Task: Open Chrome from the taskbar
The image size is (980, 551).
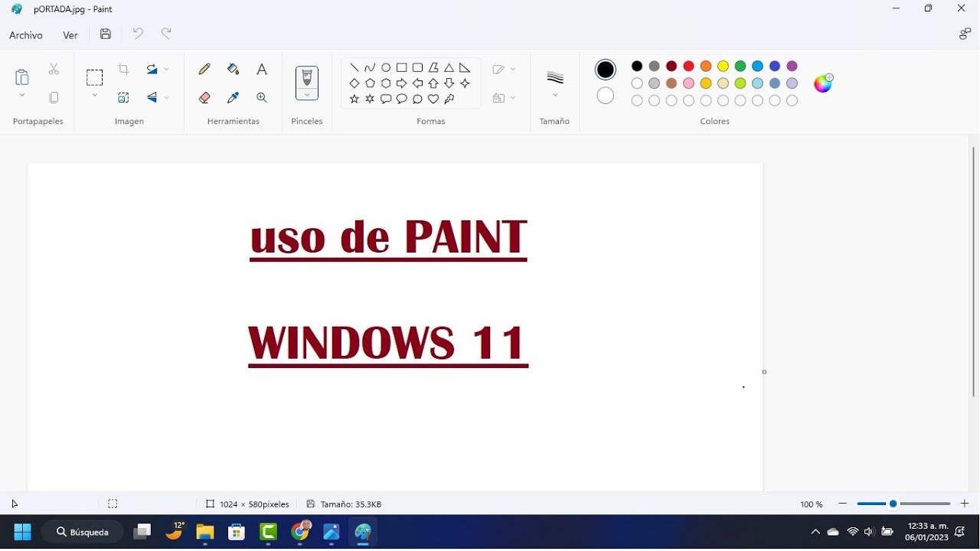Action: coord(300,532)
